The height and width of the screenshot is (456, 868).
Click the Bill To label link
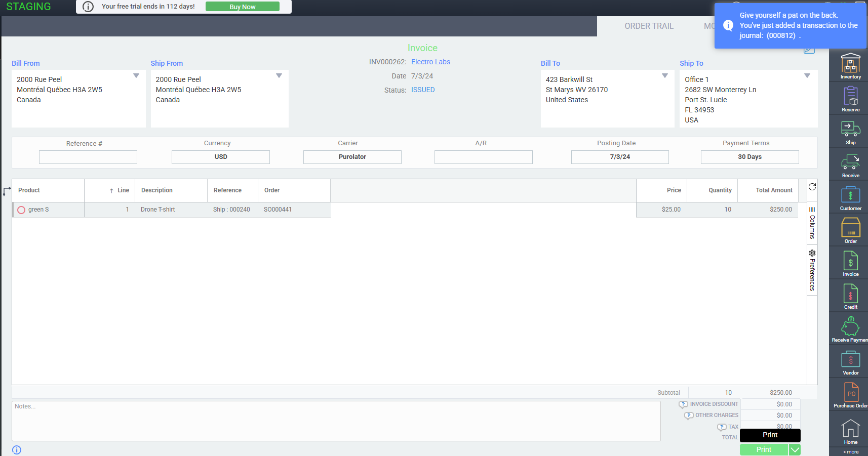(x=550, y=63)
